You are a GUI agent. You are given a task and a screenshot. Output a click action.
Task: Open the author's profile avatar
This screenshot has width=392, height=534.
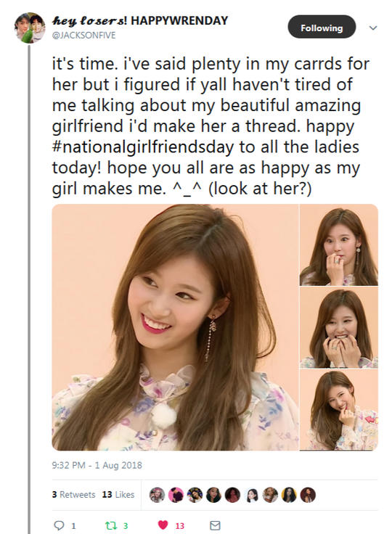point(30,28)
